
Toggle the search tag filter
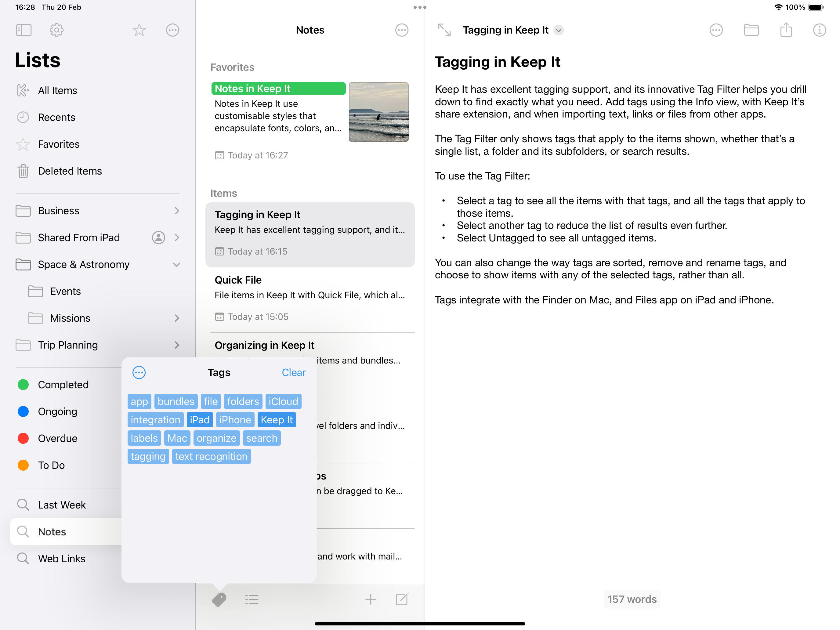pos(262,438)
